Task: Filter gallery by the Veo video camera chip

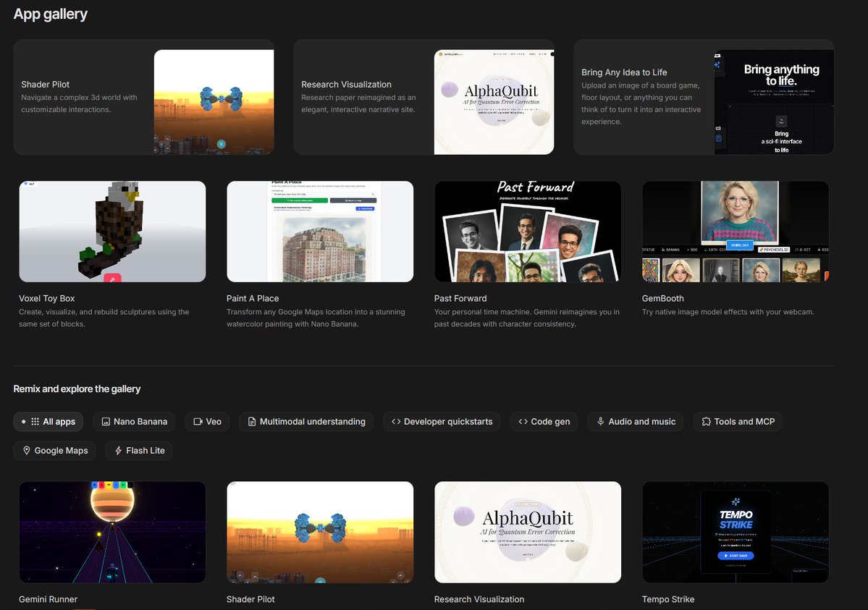Action: [207, 421]
